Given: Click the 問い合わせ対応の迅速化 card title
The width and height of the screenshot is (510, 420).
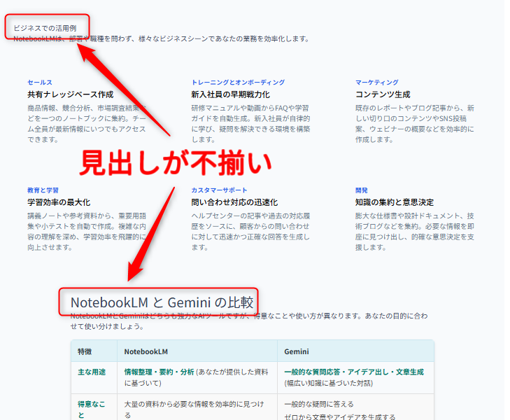Looking at the screenshot, I should (x=234, y=202).
